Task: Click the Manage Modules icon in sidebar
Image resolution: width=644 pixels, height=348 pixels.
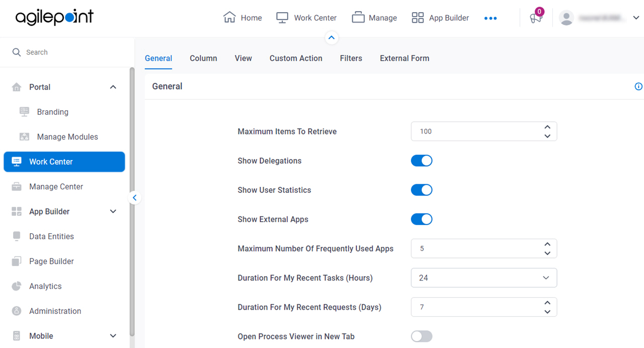Action: click(24, 136)
